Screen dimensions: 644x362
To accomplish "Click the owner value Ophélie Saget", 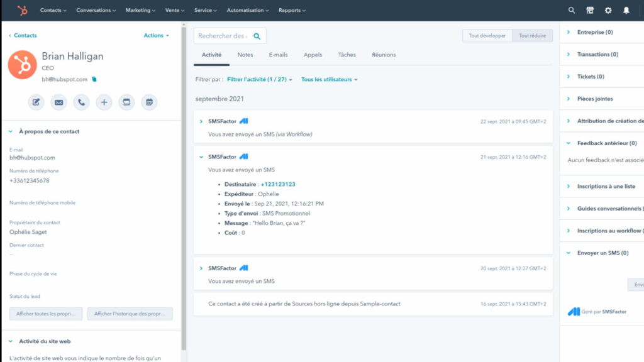I will [28, 232].
